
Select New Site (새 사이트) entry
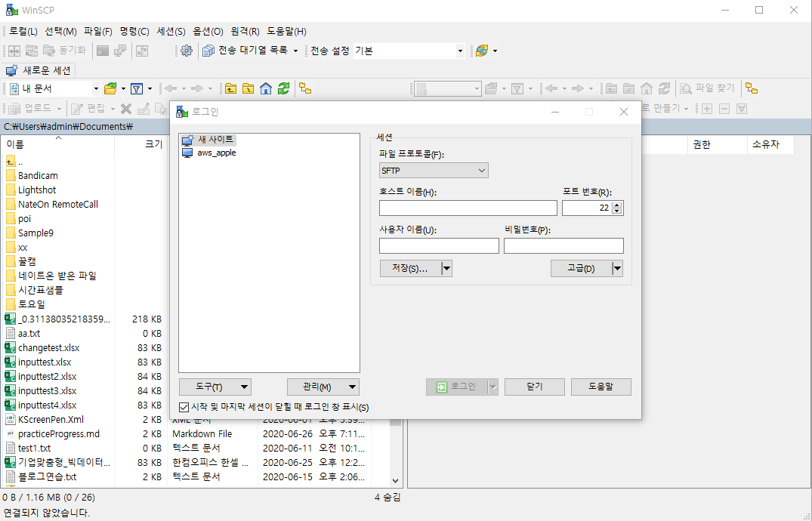click(x=208, y=140)
